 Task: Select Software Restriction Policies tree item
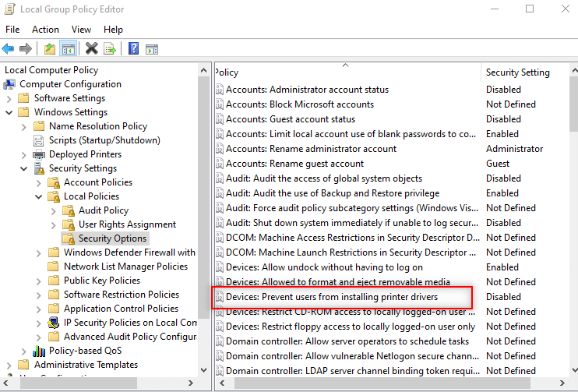pos(122,295)
